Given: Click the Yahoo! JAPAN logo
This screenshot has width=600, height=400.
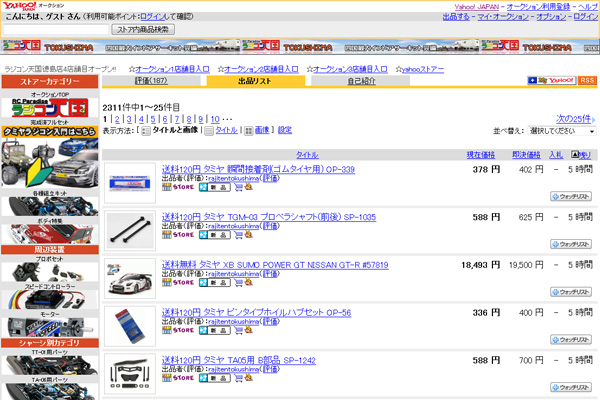Looking at the screenshot, I should click(x=20, y=6).
